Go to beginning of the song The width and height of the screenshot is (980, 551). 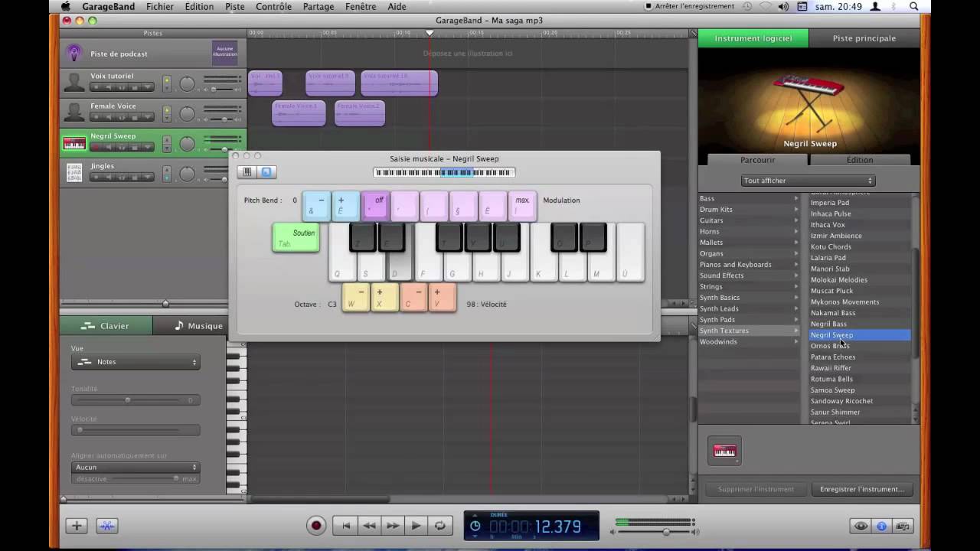345,526
